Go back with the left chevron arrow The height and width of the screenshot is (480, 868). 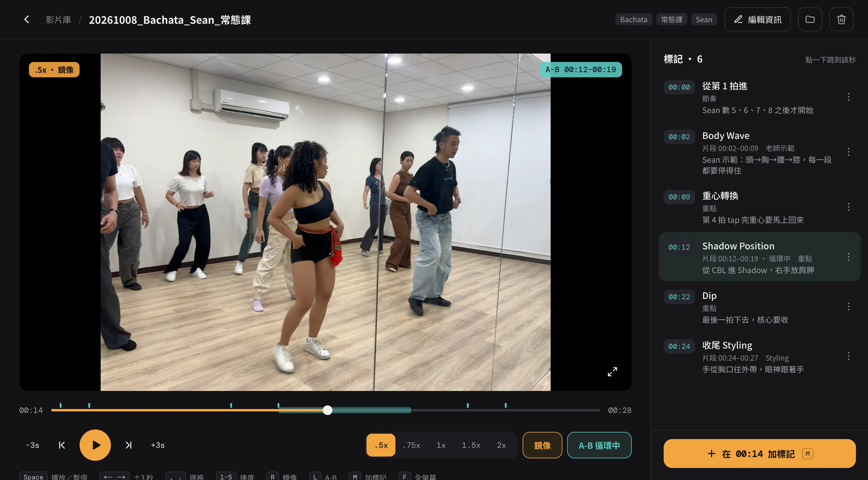(x=27, y=20)
